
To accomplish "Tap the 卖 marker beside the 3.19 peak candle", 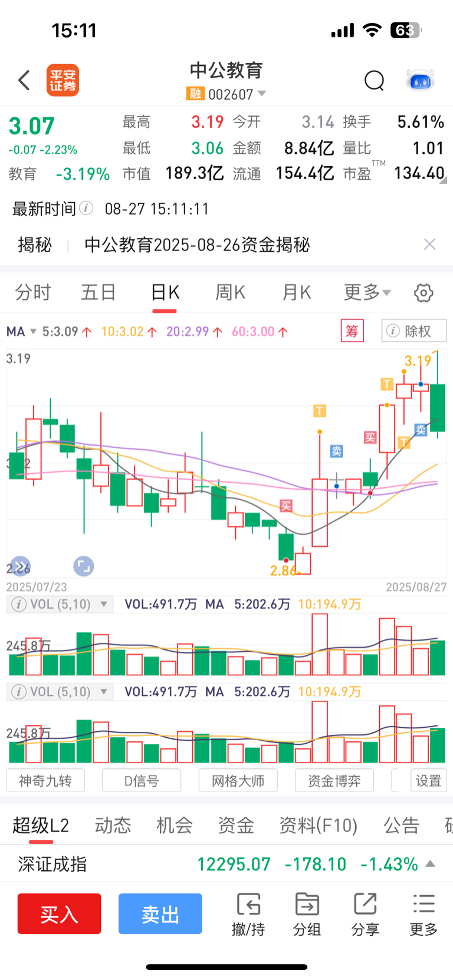I will (421, 430).
